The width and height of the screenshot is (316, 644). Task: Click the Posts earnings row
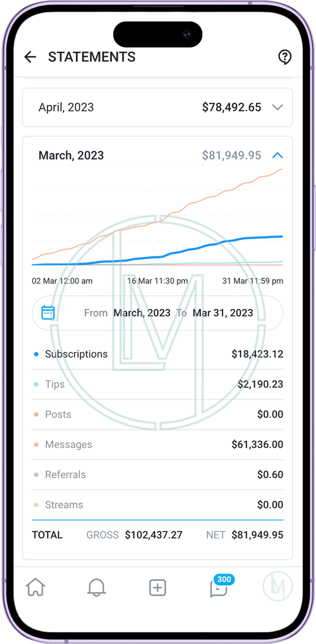[x=157, y=414]
